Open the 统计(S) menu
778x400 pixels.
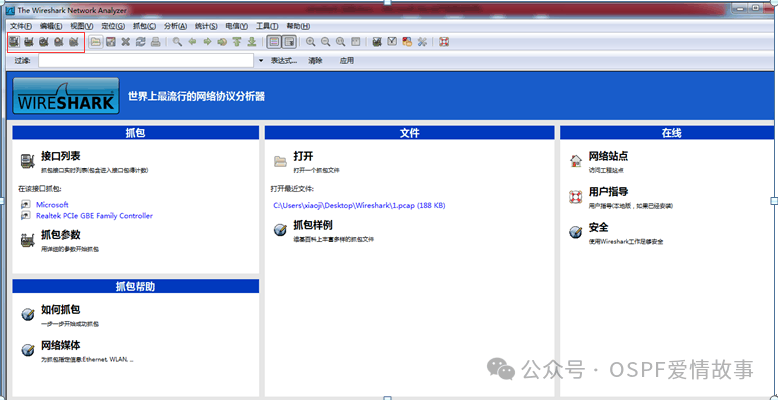206,25
